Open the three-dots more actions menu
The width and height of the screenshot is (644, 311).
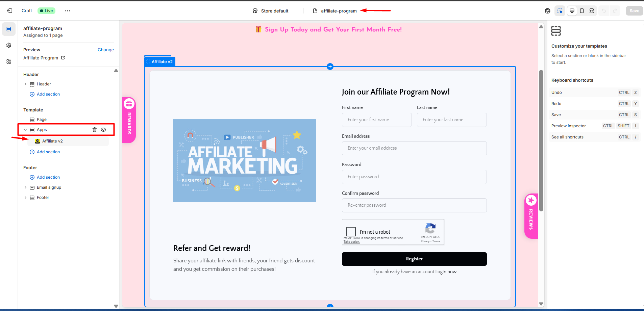(68, 11)
